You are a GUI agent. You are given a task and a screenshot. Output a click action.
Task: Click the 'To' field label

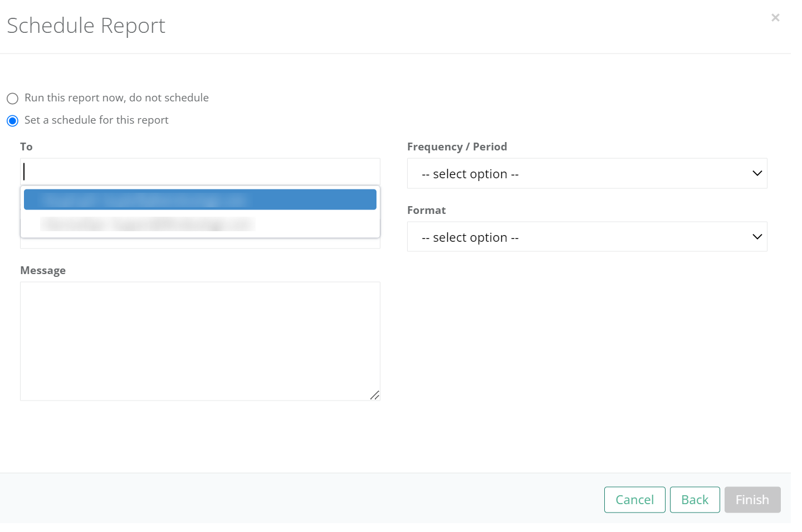point(26,147)
